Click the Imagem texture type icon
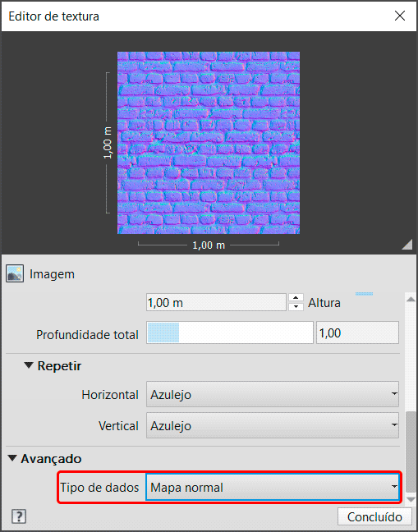 [15, 274]
